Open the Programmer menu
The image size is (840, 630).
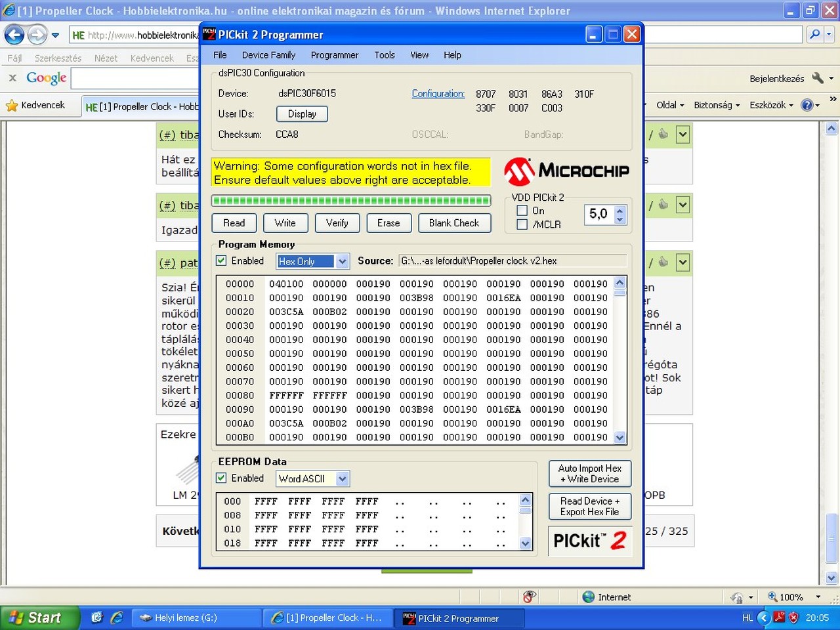[x=335, y=55]
